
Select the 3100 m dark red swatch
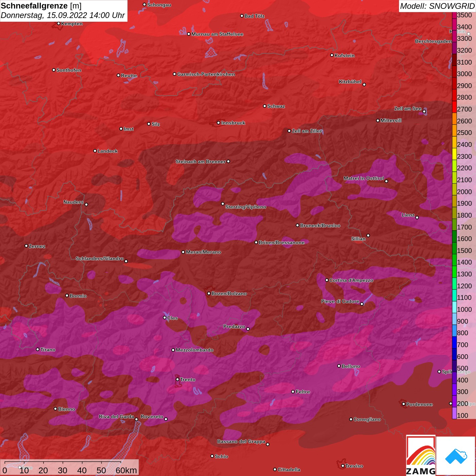pos(454,60)
